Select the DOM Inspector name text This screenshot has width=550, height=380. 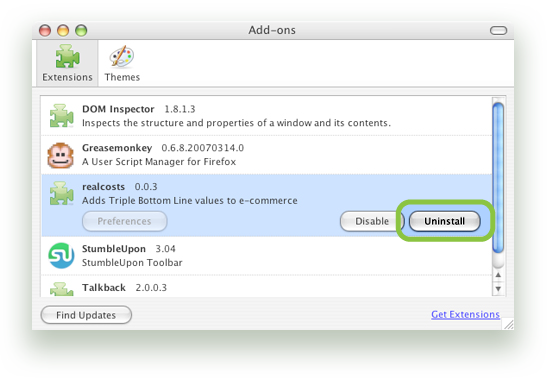pyautogui.click(x=118, y=109)
